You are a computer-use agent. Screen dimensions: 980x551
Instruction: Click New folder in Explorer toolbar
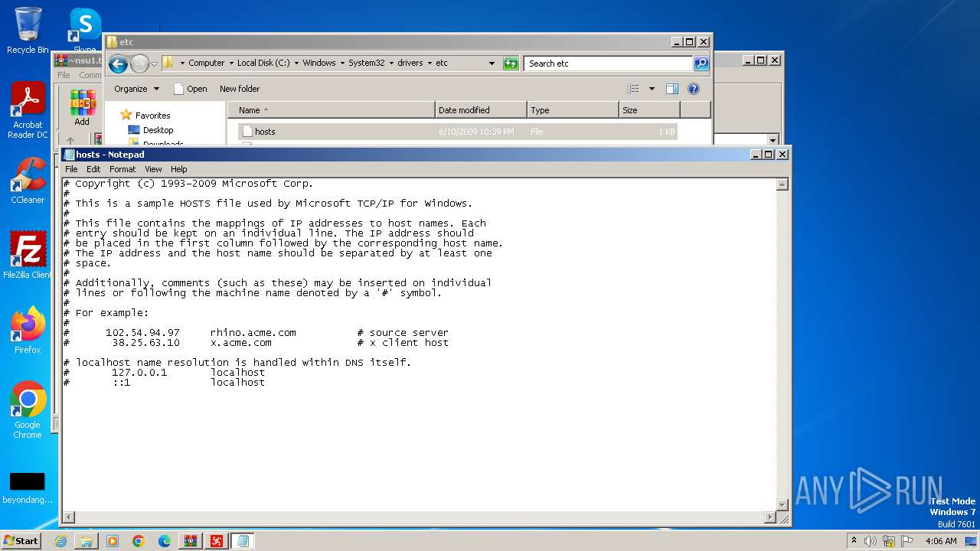coord(240,89)
